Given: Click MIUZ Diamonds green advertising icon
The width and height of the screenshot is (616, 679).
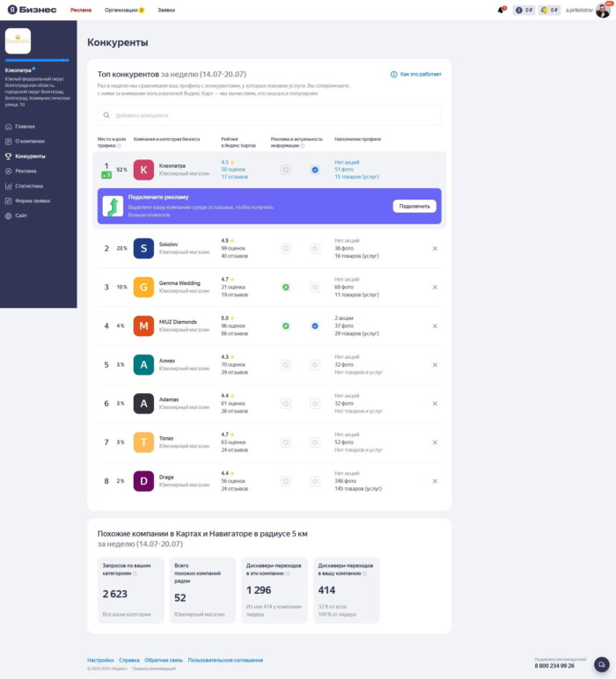Looking at the screenshot, I should pos(285,326).
